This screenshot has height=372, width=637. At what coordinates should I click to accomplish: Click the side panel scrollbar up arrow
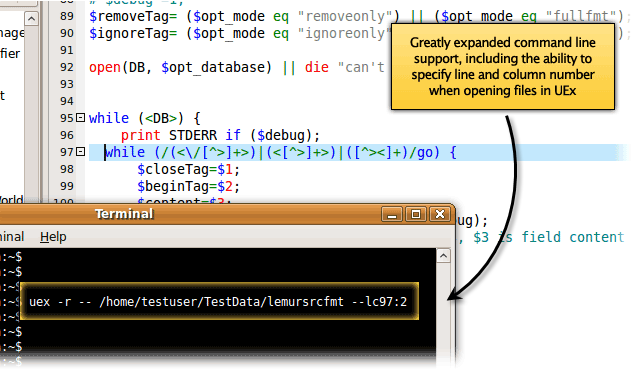[x=31, y=19]
